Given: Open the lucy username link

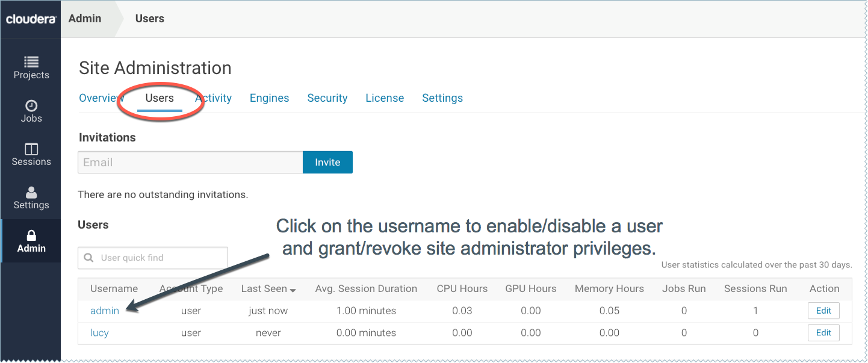Looking at the screenshot, I should 99,333.
